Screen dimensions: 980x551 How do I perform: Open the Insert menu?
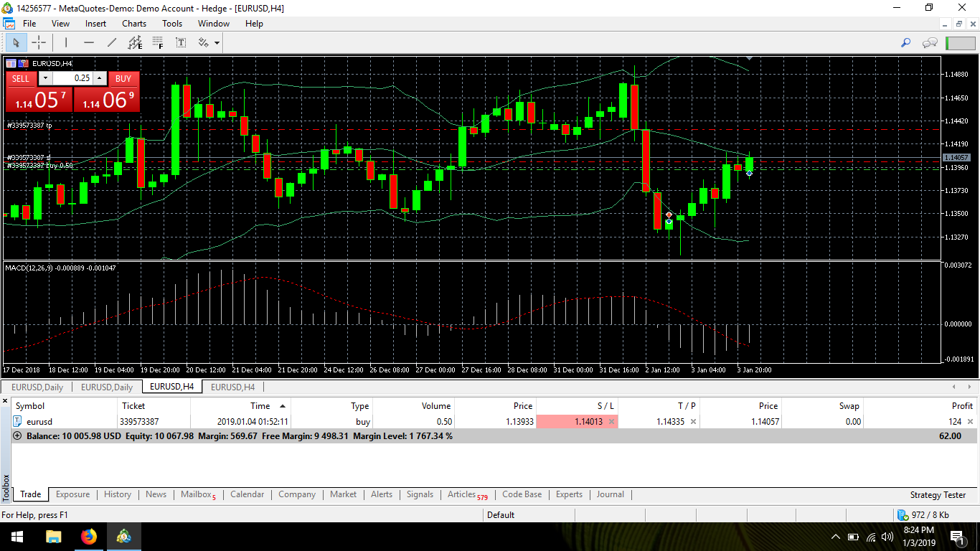(95, 24)
